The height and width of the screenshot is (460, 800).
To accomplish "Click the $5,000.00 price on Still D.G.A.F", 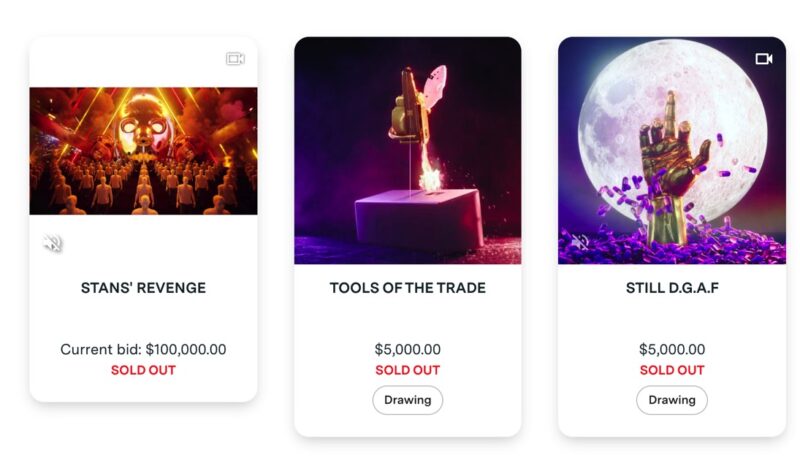I will [x=671, y=350].
